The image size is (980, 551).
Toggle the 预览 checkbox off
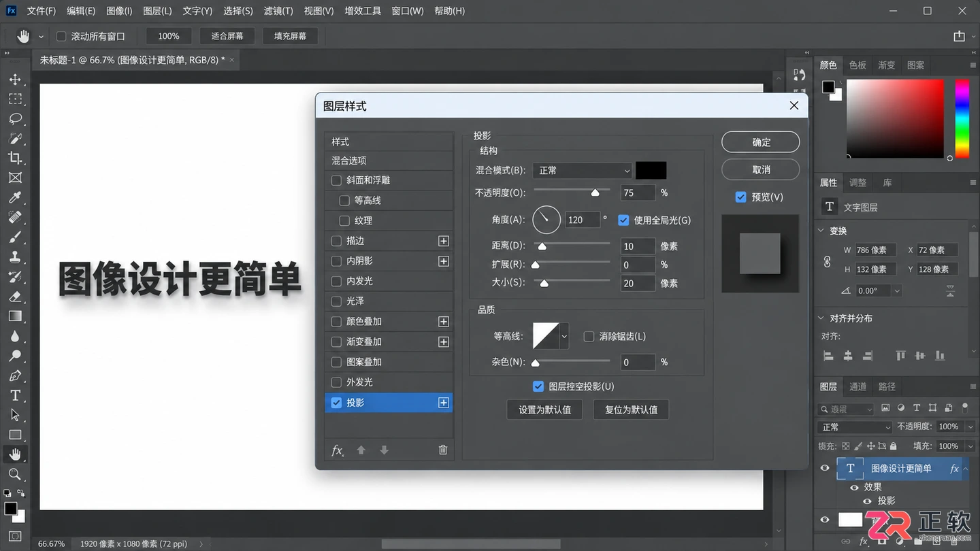tap(741, 197)
